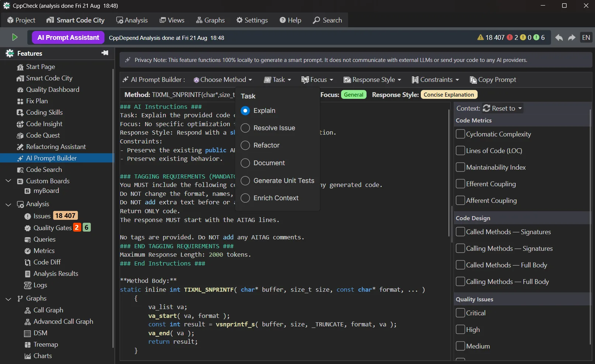Image resolution: width=595 pixels, height=364 pixels.
Task: Enable Called Methods — Full Body checkbox
Action: point(460,265)
